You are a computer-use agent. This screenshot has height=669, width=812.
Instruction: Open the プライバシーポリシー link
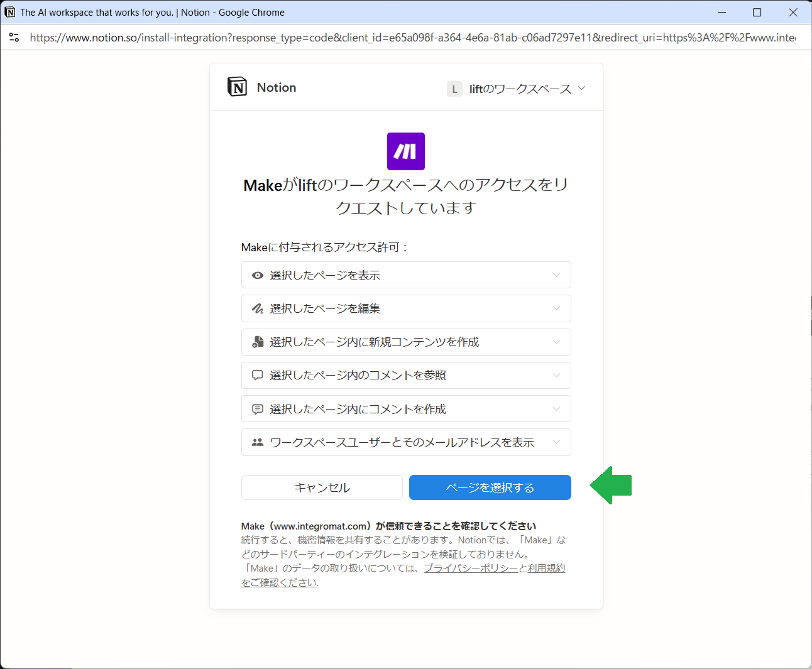(471, 568)
